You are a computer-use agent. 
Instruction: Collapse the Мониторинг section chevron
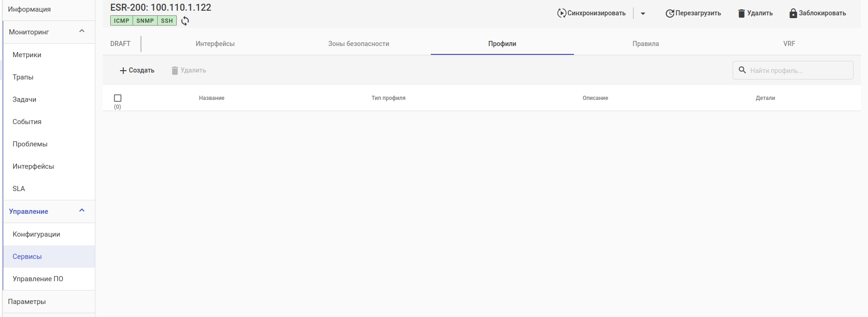[x=82, y=31]
